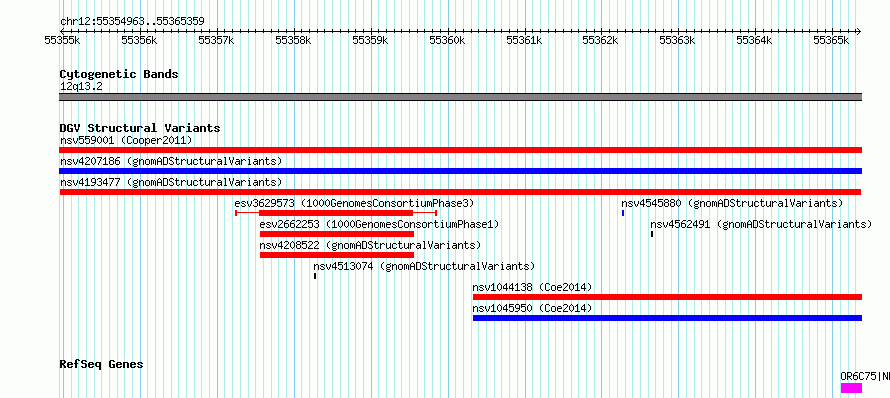Click the nsv4545880 (gnomADStructuralVariants) label
This screenshot has height=398, width=890.
pos(732,203)
